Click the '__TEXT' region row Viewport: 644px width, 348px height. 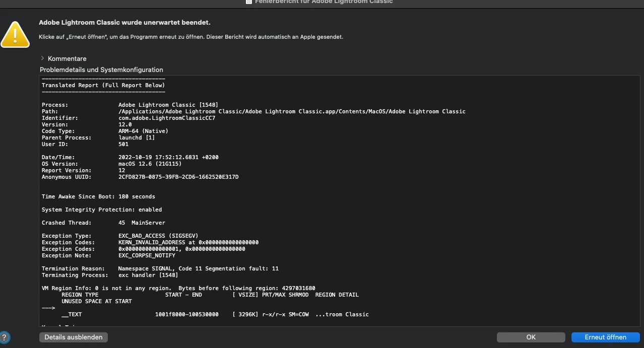click(x=215, y=314)
